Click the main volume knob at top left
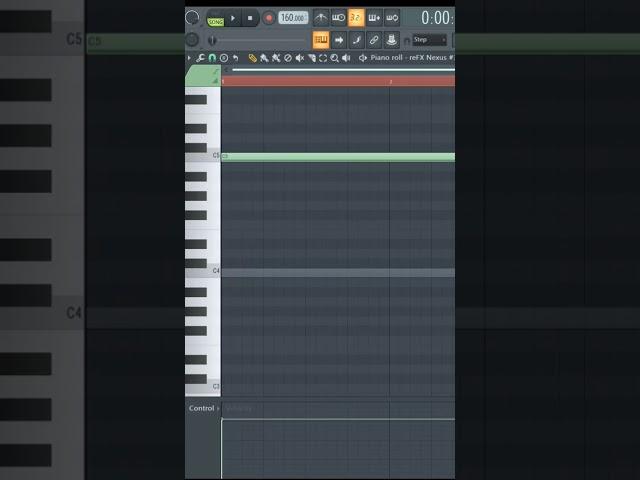Screen dimensions: 640x480 click(x=192, y=18)
